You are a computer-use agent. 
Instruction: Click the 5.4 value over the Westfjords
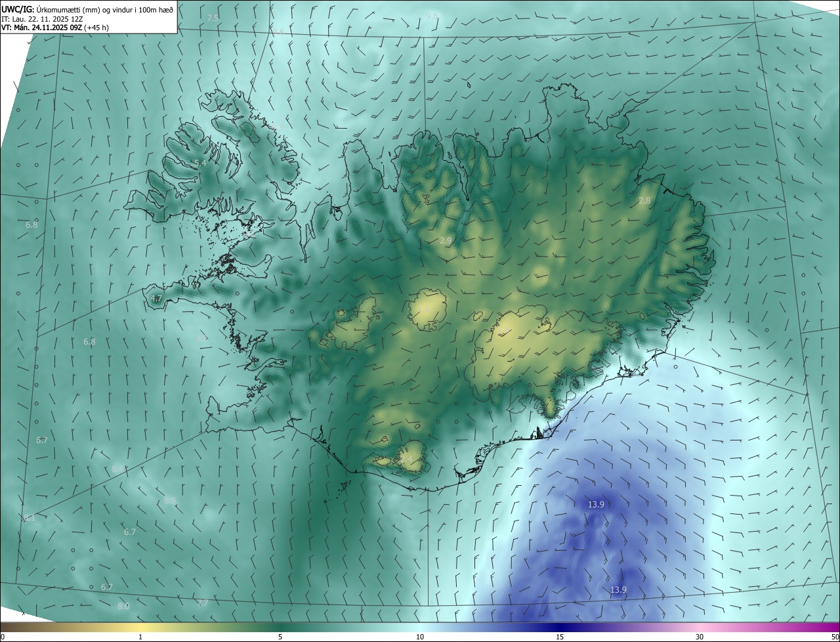tap(200, 163)
